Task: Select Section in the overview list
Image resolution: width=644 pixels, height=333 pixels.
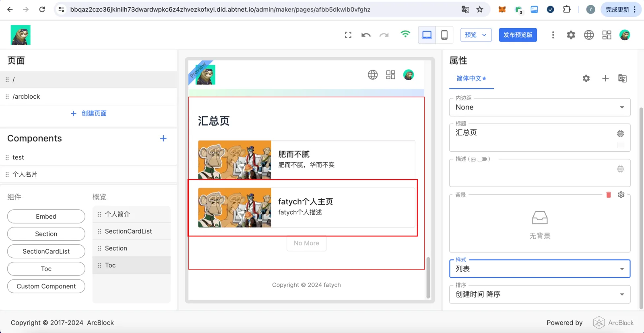Action: 132,248
